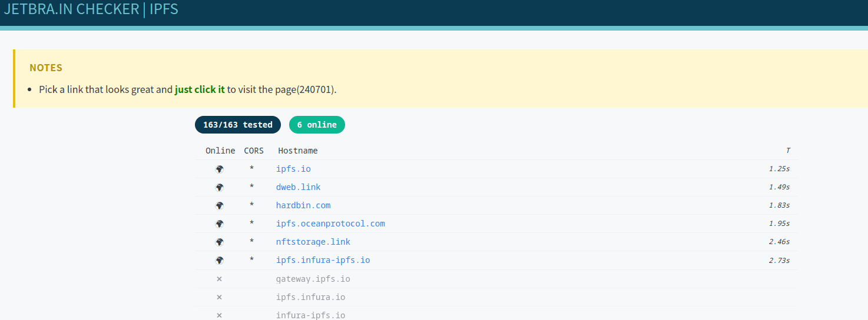
Task: Click the CORS asterisk for dweb.link
Action: coord(251,187)
